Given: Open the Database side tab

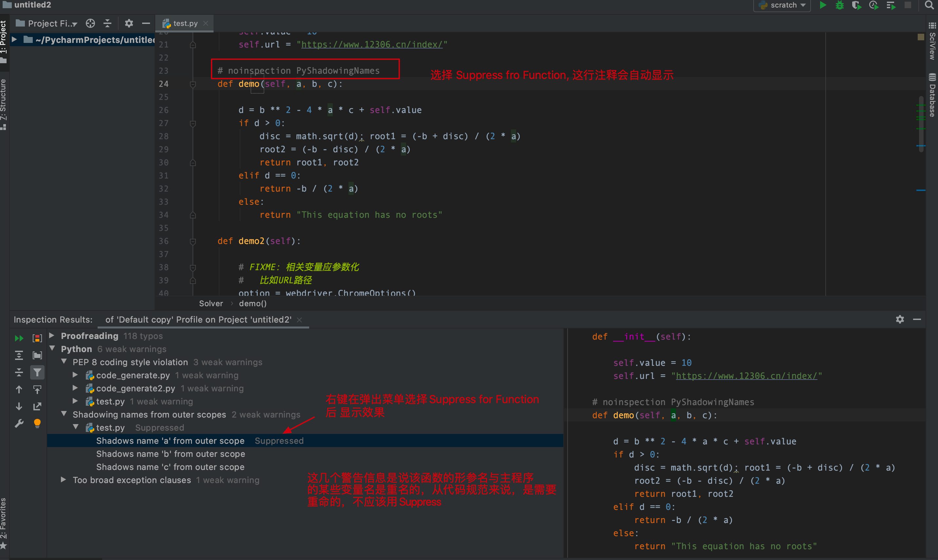Looking at the screenshot, I should (932, 95).
